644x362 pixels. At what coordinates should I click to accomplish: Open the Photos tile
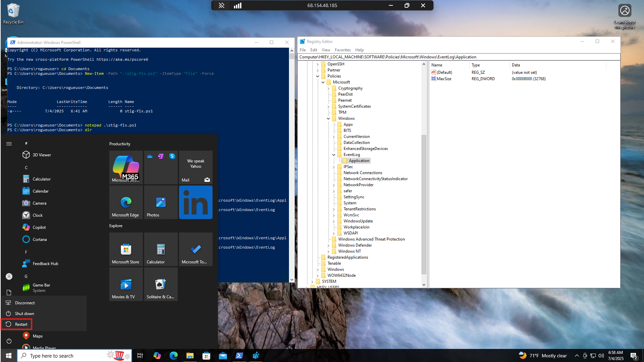coord(161,202)
